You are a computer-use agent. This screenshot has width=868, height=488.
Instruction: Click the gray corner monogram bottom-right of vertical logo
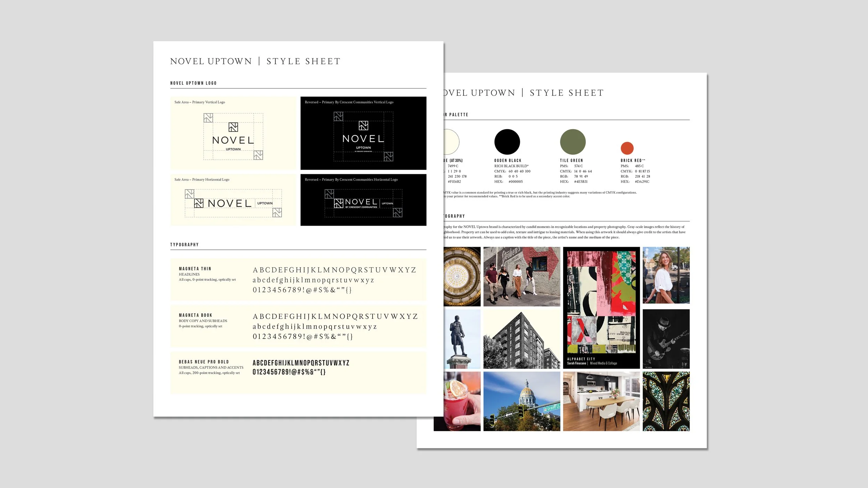click(258, 155)
